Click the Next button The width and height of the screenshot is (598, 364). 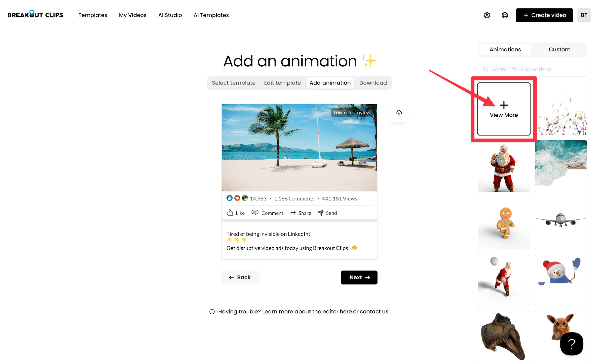tap(359, 278)
